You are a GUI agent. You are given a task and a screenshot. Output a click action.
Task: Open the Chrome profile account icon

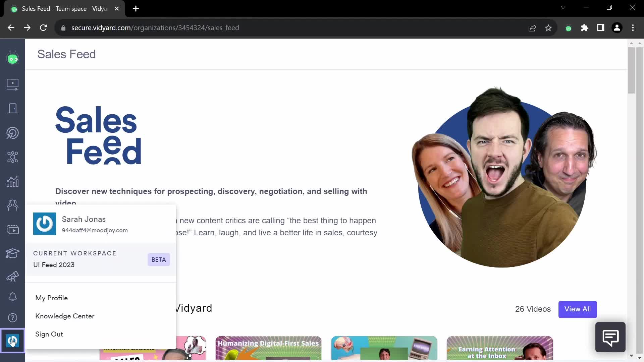click(x=617, y=28)
